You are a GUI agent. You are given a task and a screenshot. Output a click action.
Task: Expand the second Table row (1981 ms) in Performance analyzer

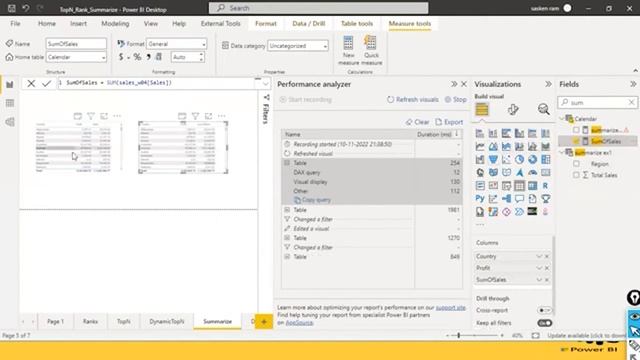point(287,210)
